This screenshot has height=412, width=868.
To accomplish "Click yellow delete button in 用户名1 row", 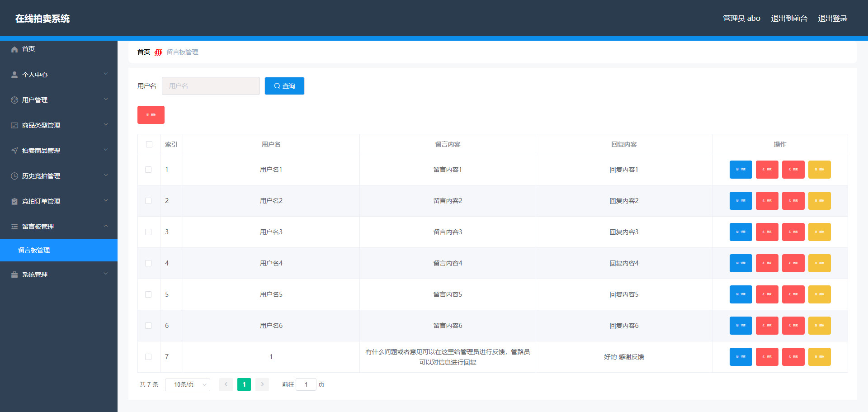I will click(819, 170).
